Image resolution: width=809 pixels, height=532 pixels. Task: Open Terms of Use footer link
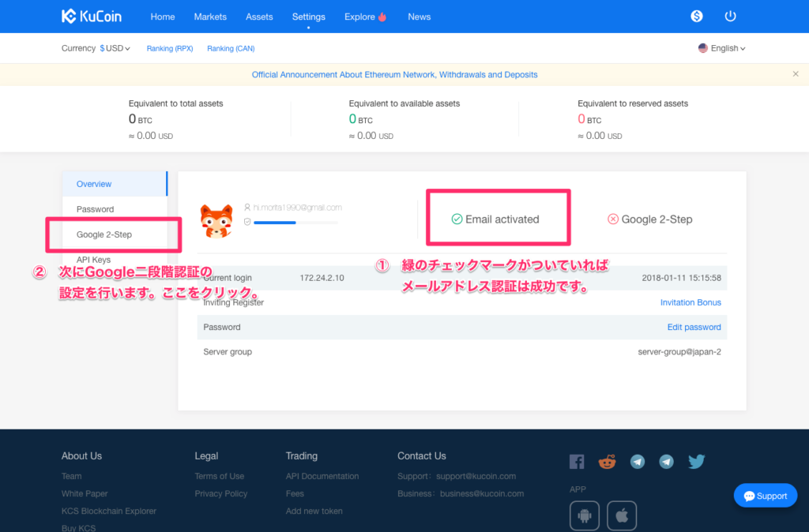[220, 476]
